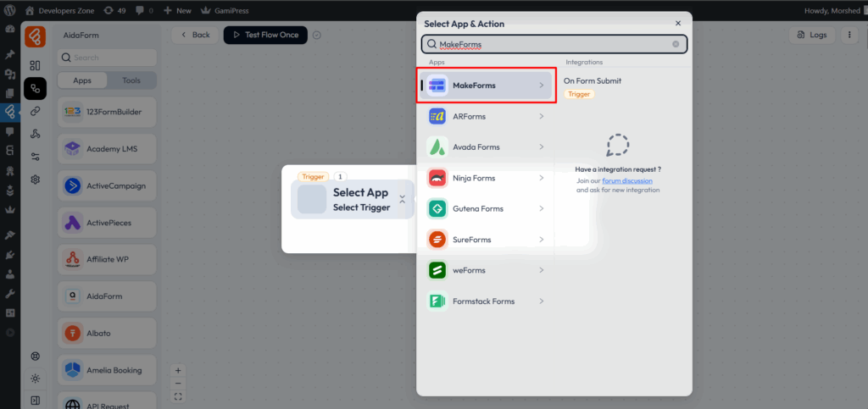Expand Formstack Forms row chevron

pos(542,301)
